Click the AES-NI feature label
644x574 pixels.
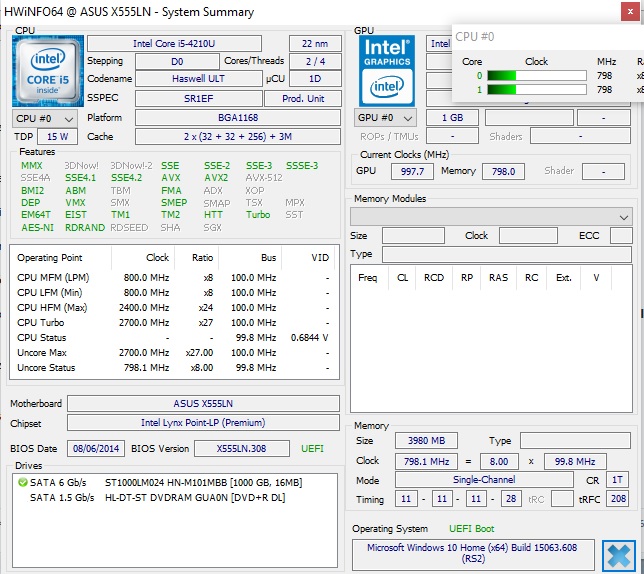(37, 227)
